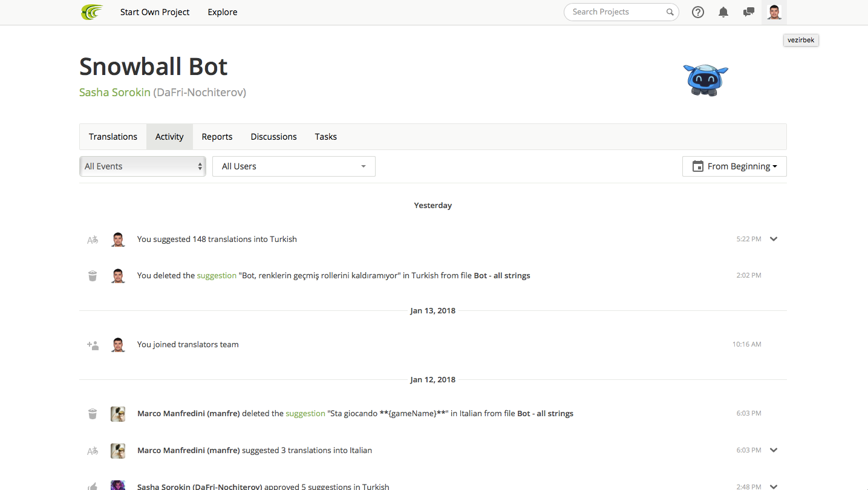This screenshot has height=490, width=868.
Task: Open the All Events filter dropdown
Action: 143,166
